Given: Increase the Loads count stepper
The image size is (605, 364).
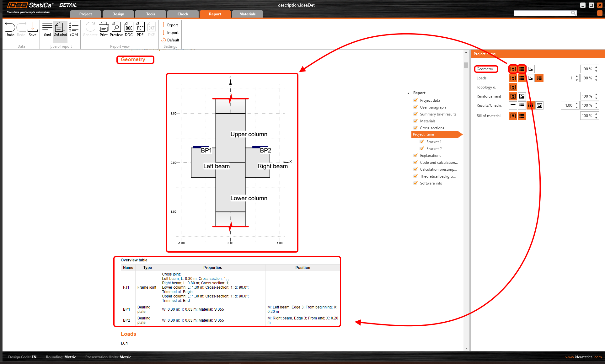Looking at the screenshot, I should [577, 76].
